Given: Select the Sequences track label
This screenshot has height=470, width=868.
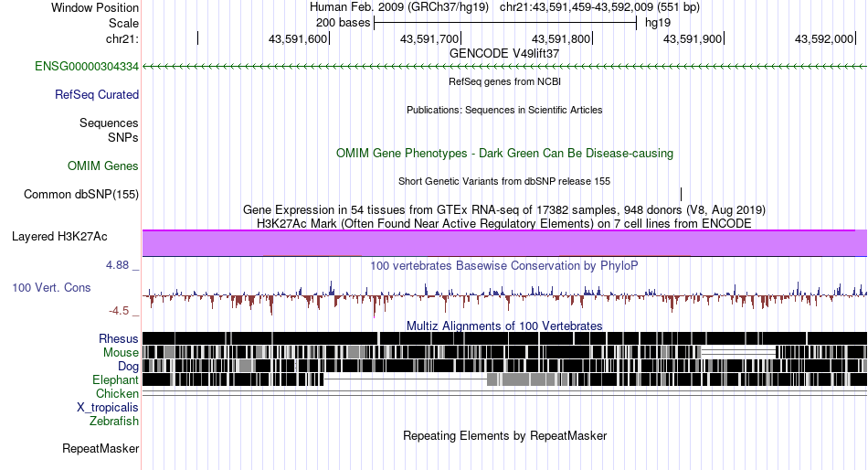Looking at the screenshot, I should [x=109, y=123].
